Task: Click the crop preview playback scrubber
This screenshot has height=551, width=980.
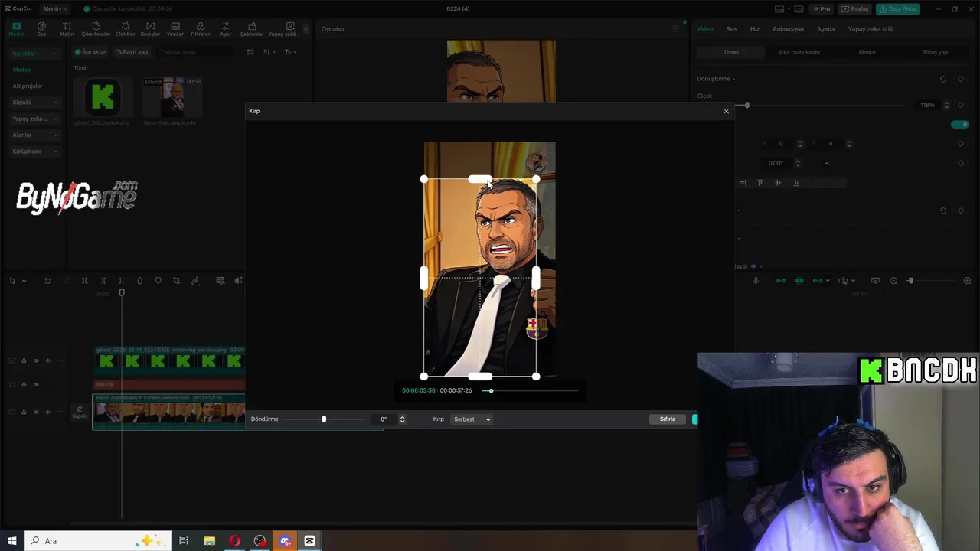Action: coord(491,390)
